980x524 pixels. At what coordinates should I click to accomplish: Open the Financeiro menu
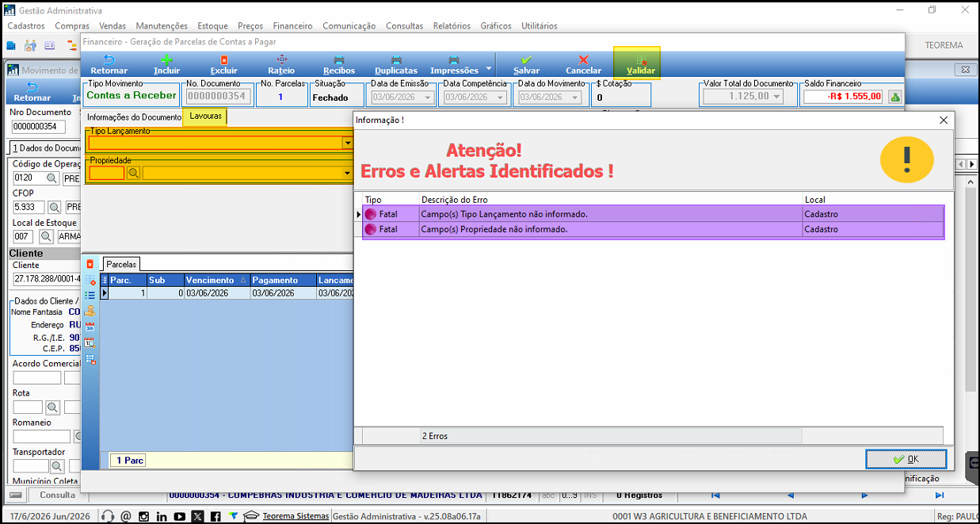click(x=292, y=26)
